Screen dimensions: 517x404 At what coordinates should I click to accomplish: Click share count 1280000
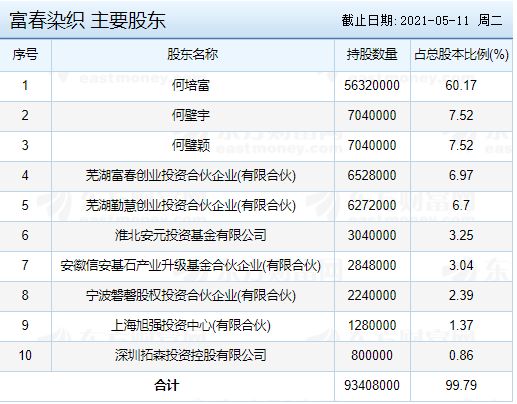[x=372, y=325]
